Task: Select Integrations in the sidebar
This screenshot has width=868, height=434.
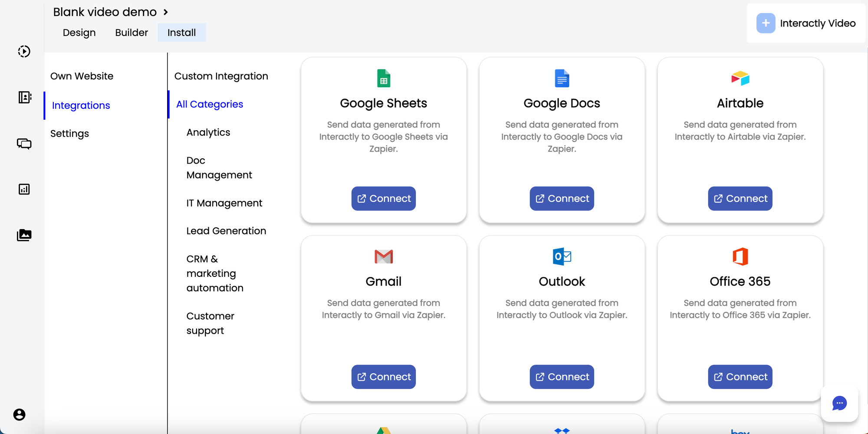Action: (x=81, y=105)
